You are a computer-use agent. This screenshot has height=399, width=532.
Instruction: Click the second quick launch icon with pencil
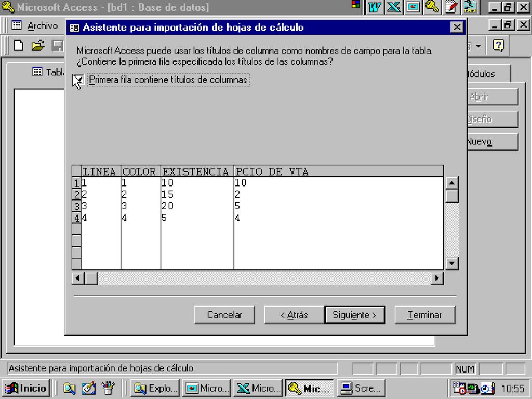(x=88, y=389)
